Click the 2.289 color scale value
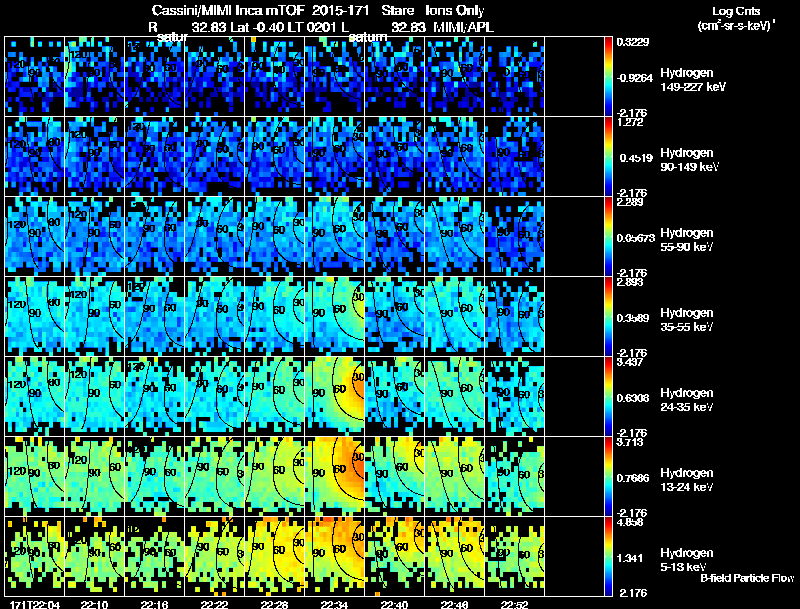Image resolution: width=800 pixels, height=609 pixels. 630,202
